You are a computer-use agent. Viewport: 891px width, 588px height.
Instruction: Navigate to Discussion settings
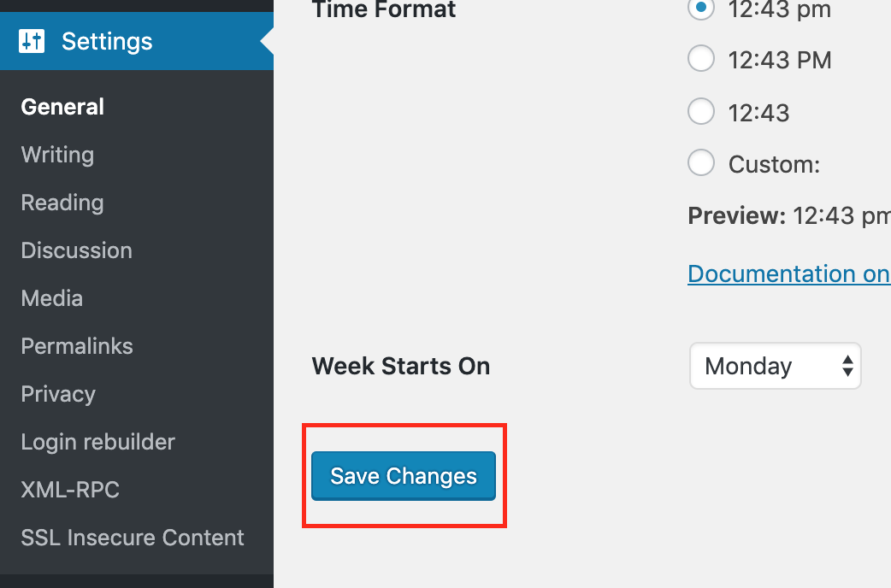click(x=76, y=250)
